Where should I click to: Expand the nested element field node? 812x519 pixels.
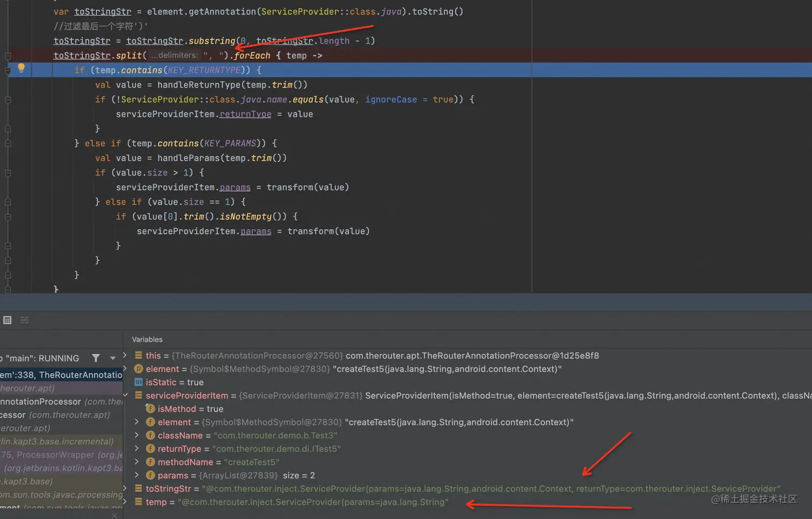click(x=137, y=422)
